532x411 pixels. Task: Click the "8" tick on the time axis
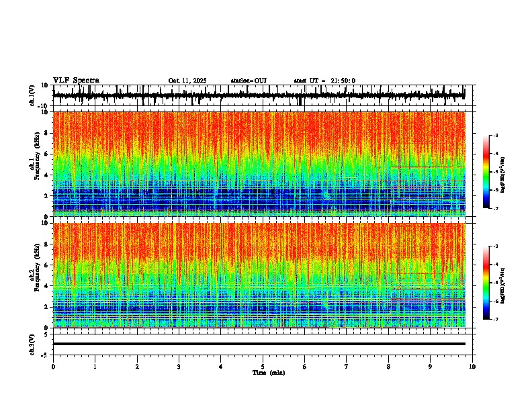point(388,367)
